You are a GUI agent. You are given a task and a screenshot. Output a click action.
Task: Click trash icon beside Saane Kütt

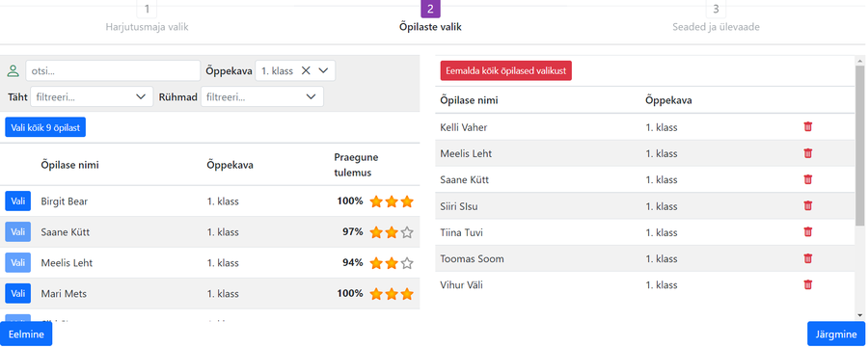tap(807, 179)
